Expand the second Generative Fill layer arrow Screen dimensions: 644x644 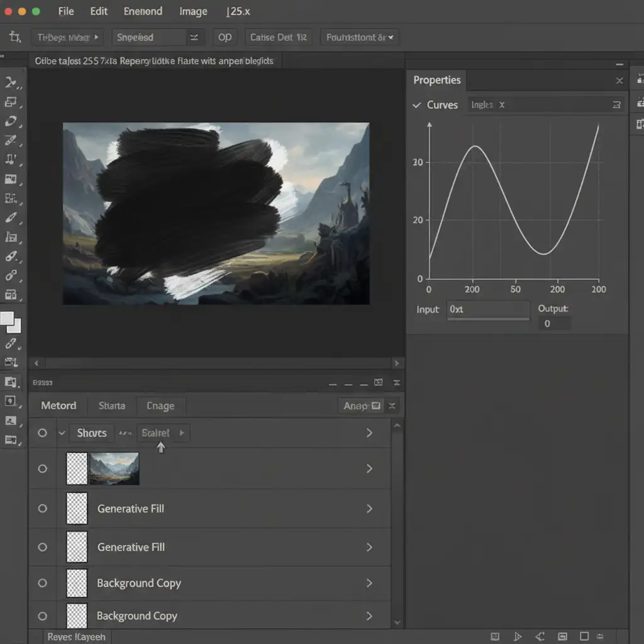click(369, 547)
